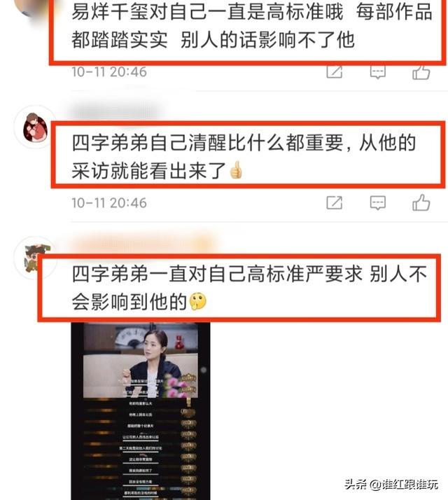The width and height of the screenshot is (448, 500).
Task: Like the 四字弟弟自己清醒 comment
Action: [421, 203]
